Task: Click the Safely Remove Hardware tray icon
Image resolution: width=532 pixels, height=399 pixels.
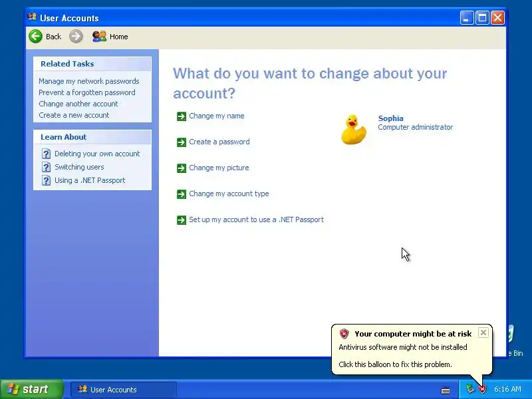Action: point(470,388)
